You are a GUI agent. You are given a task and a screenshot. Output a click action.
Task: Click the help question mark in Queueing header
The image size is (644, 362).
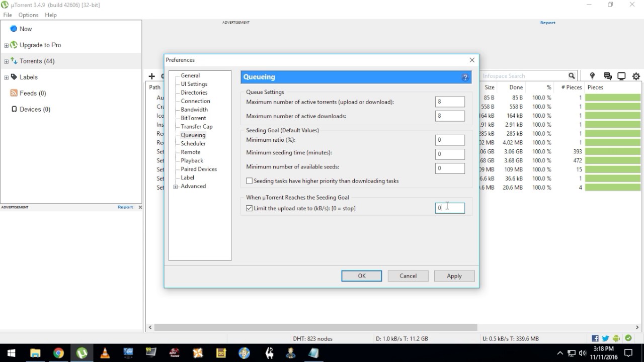click(x=465, y=77)
